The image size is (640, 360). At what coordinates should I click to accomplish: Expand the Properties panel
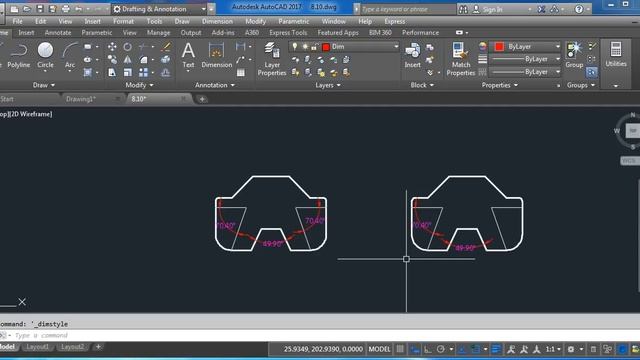[500, 85]
